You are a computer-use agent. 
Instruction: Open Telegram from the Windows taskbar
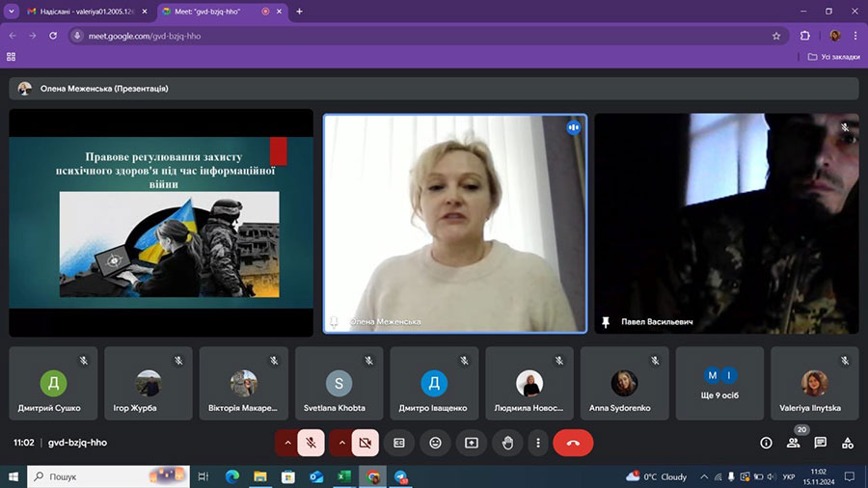400,476
